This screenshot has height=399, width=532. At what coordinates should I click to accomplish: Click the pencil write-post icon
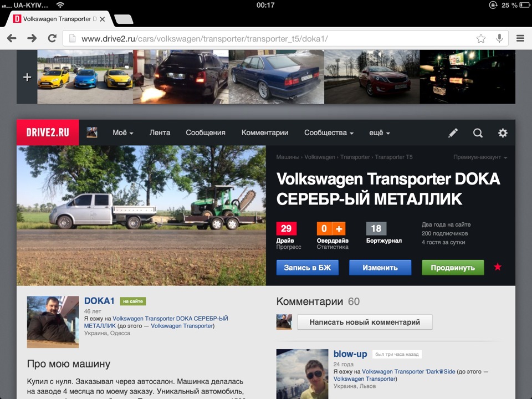[453, 132]
